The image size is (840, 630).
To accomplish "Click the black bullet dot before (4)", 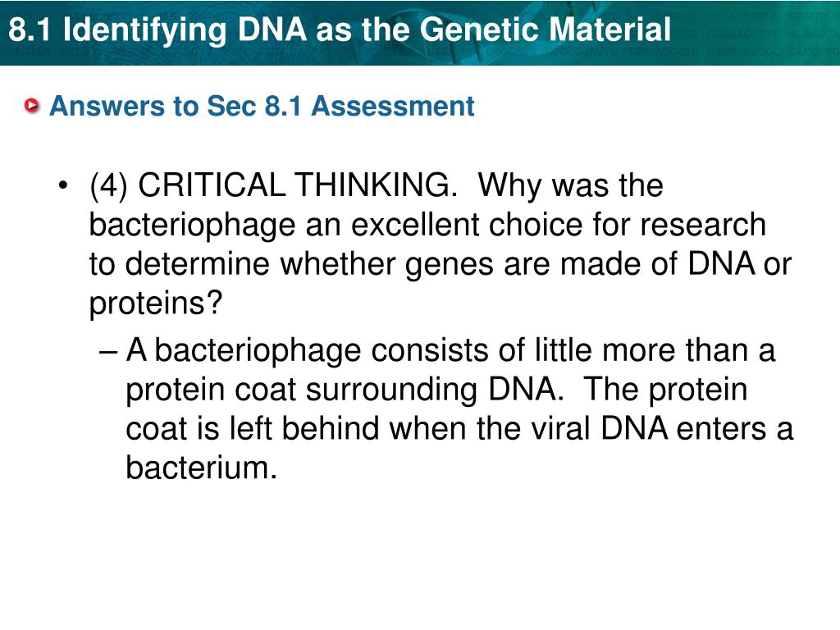I will click(63, 185).
